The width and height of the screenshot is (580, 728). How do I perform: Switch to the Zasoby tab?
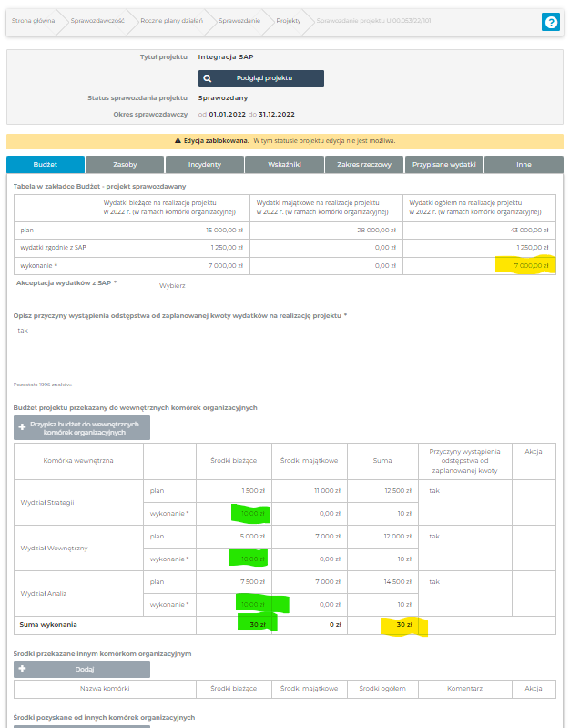pyautogui.click(x=125, y=165)
